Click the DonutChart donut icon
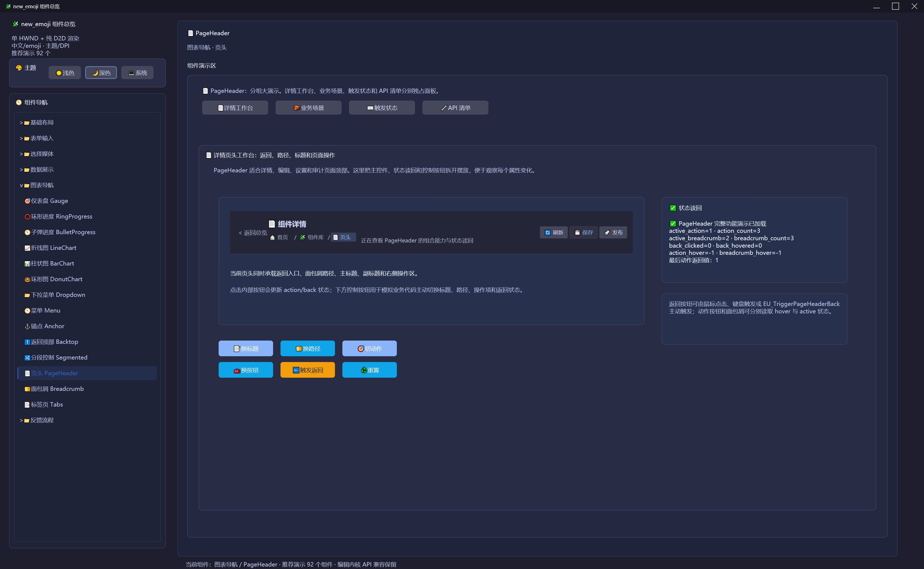The height and width of the screenshot is (569, 924). point(27,280)
